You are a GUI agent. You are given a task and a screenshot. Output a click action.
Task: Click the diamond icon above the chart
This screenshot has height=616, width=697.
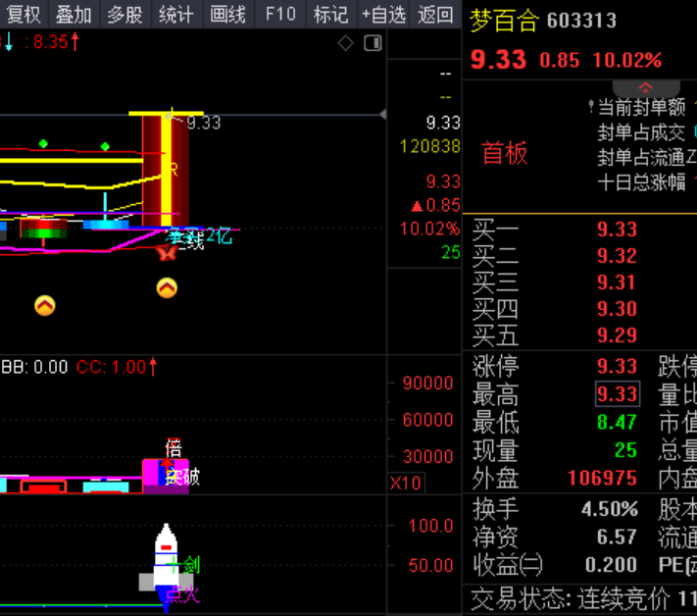[345, 43]
